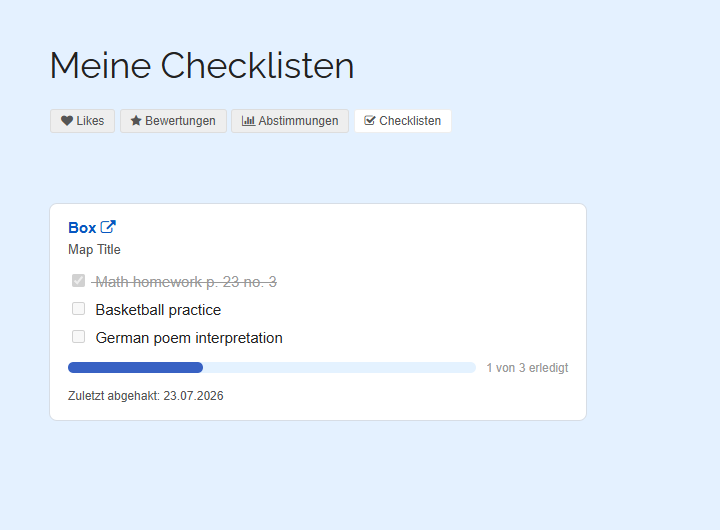Click the star icon on Bewertungen
The height and width of the screenshot is (530, 720).
point(136,121)
